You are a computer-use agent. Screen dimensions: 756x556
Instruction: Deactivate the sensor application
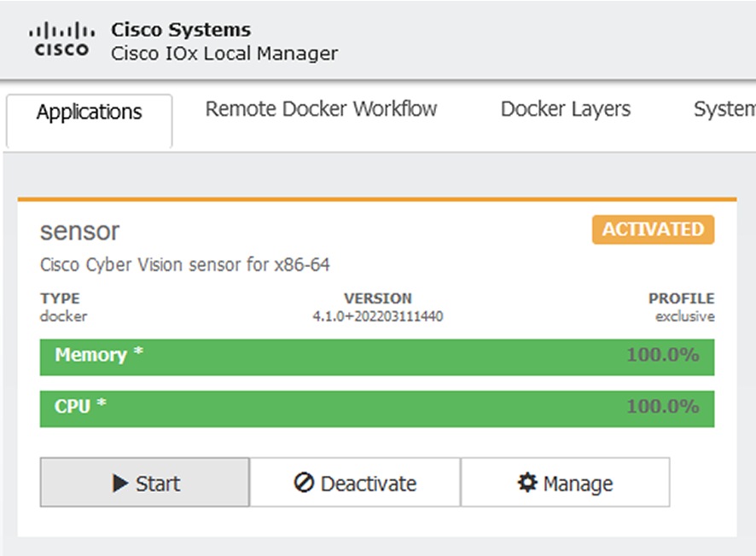click(353, 484)
